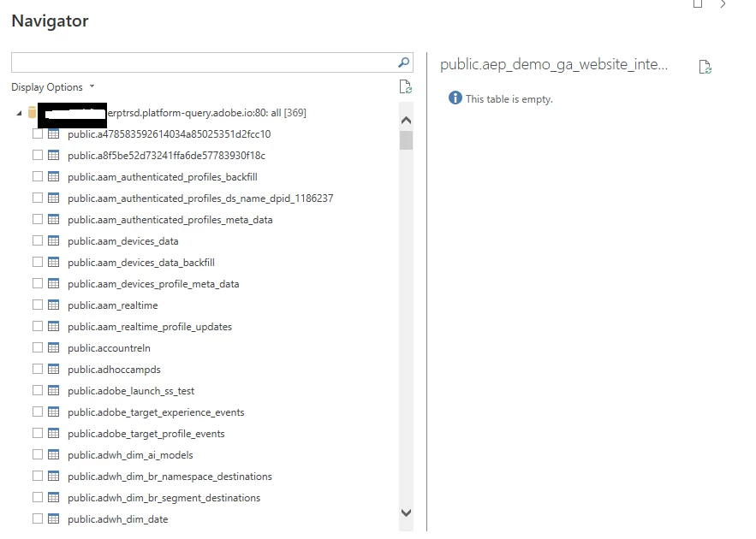
Task: Click the search magnifier icon
Action: (x=403, y=62)
